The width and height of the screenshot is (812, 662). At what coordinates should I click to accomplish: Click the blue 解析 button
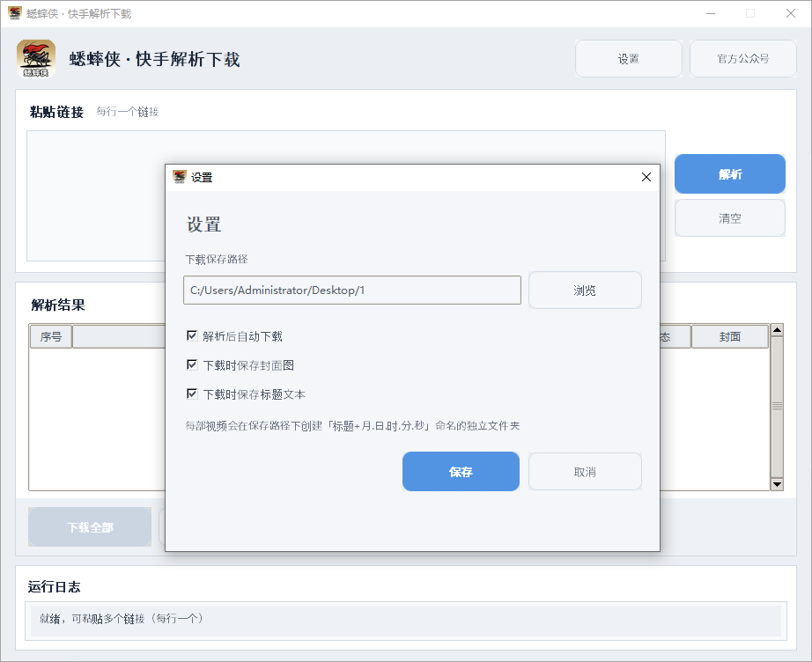coord(730,174)
